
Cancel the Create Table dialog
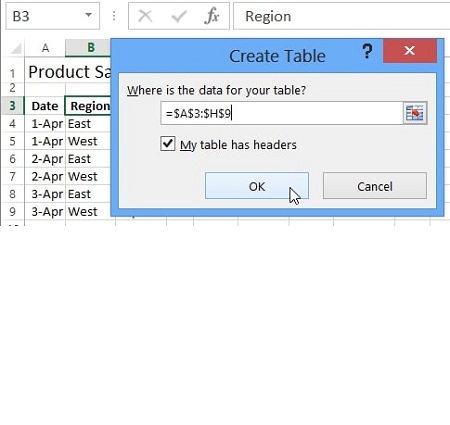(x=375, y=186)
